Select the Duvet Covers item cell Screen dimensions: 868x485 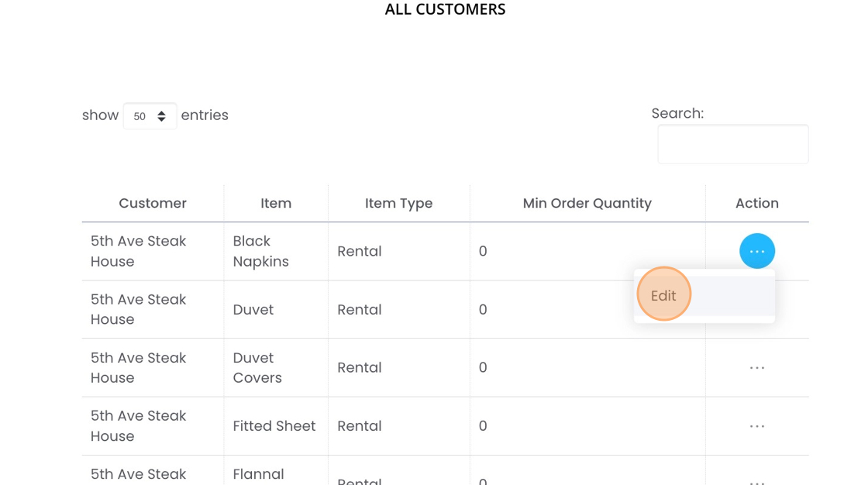[257, 368]
